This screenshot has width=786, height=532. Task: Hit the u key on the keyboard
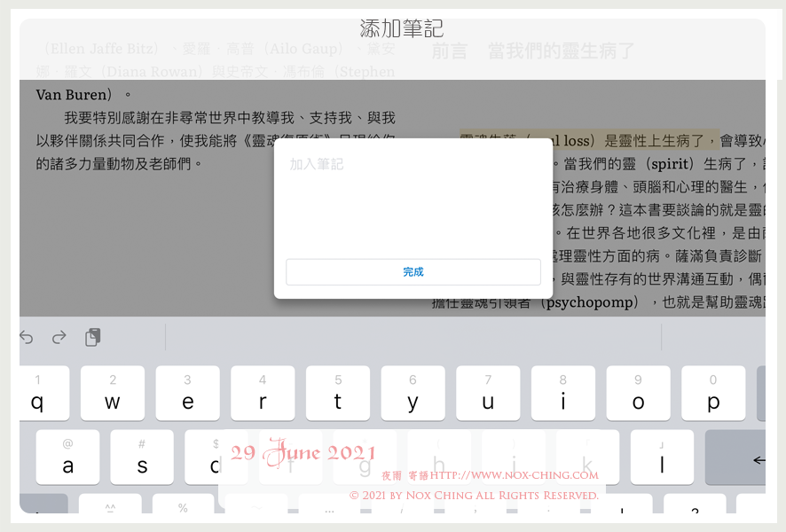(488, 394)
